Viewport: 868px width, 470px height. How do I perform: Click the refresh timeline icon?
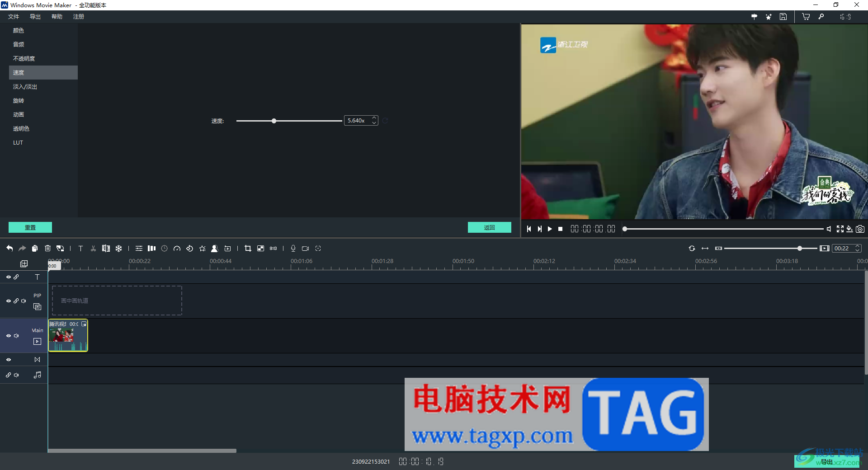point(692,248)
